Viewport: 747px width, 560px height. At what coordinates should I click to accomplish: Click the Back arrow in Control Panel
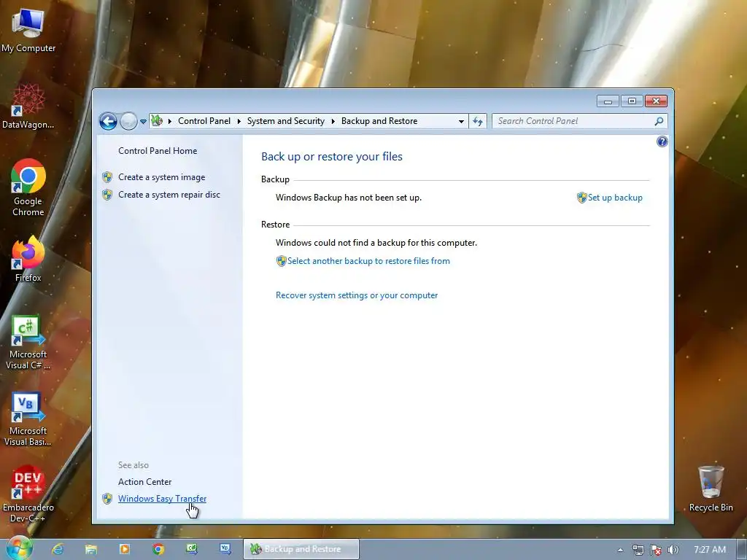(108, 122)
